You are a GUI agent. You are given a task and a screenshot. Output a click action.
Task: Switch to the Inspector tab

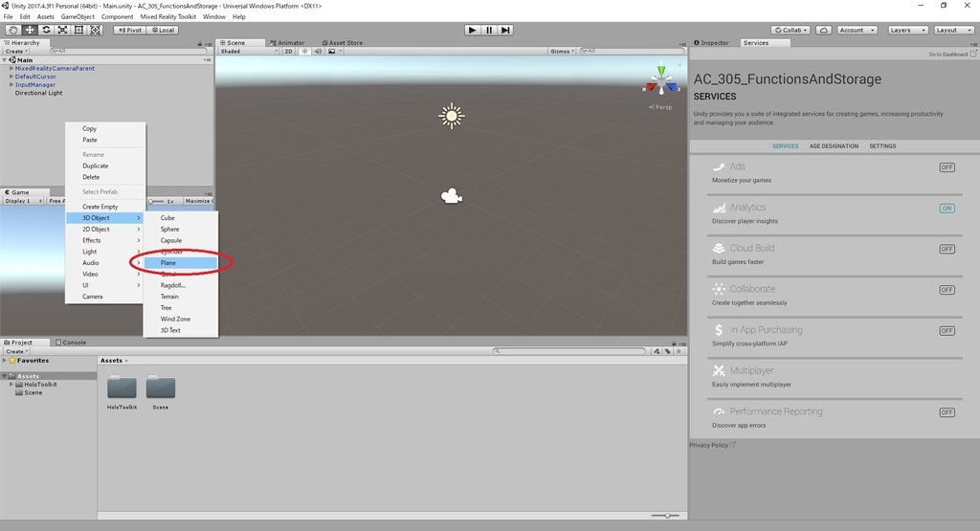tap(711, 43)
